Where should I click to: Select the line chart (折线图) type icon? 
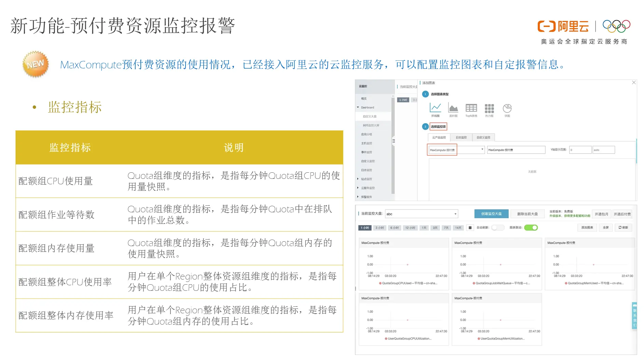click(x=435, y=108)
